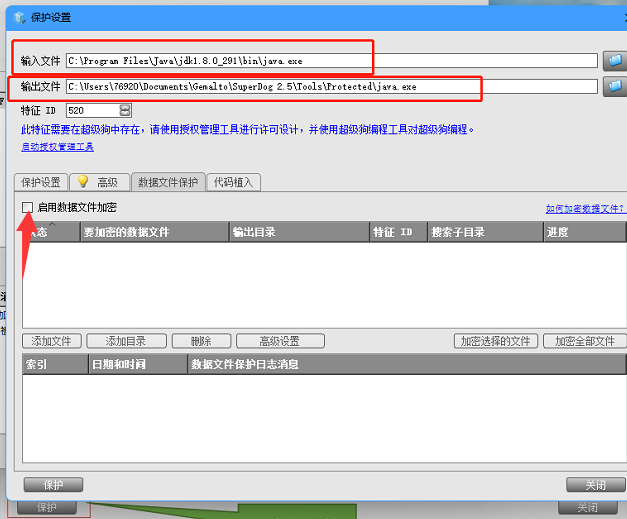Open 如何加密数据文件 help link
The height and width of the screenshot is (519, 627).
click(x=585, y=208)
